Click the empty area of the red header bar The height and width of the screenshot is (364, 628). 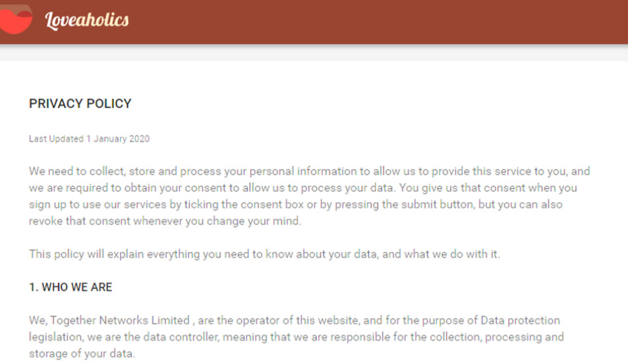click(x=395, y=21)
